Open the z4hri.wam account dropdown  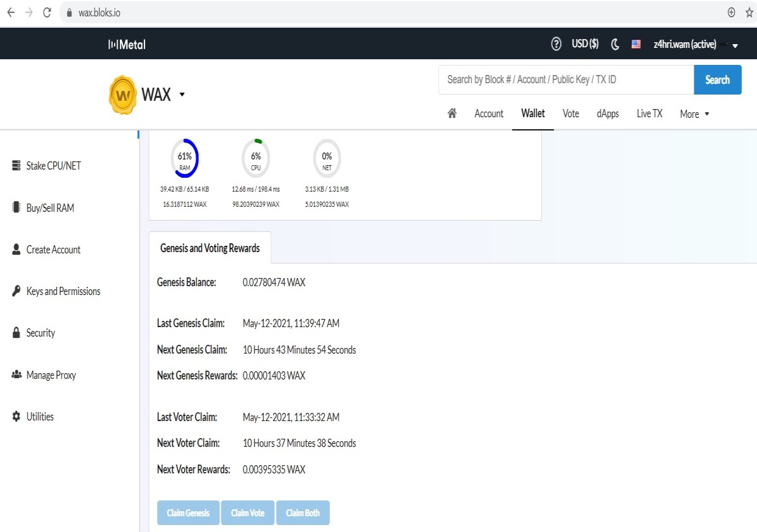point(695,44)
